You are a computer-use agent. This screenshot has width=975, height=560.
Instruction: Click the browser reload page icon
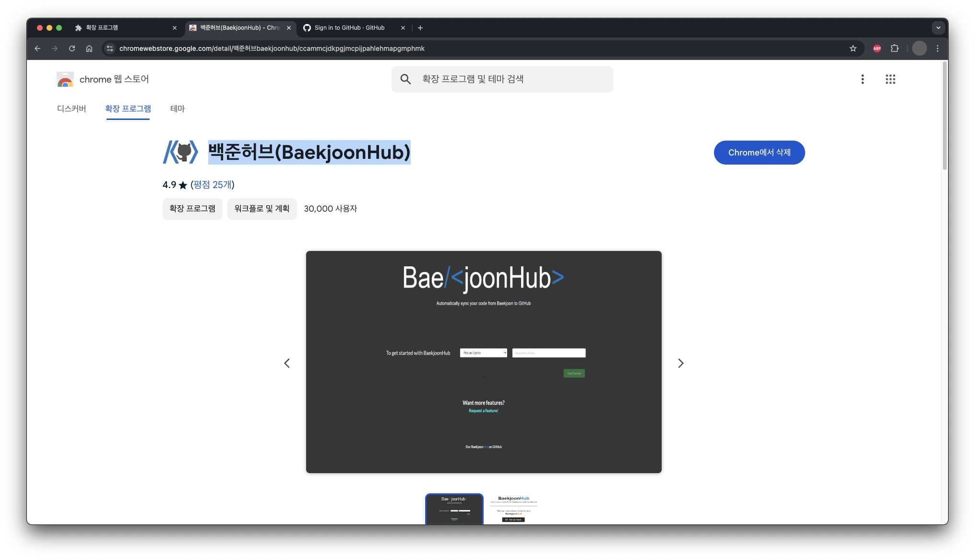(x=72, y=48)
